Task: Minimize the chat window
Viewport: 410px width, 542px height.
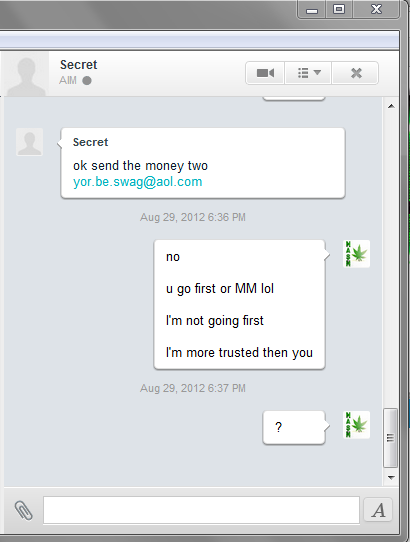Action: coord(312,10)
